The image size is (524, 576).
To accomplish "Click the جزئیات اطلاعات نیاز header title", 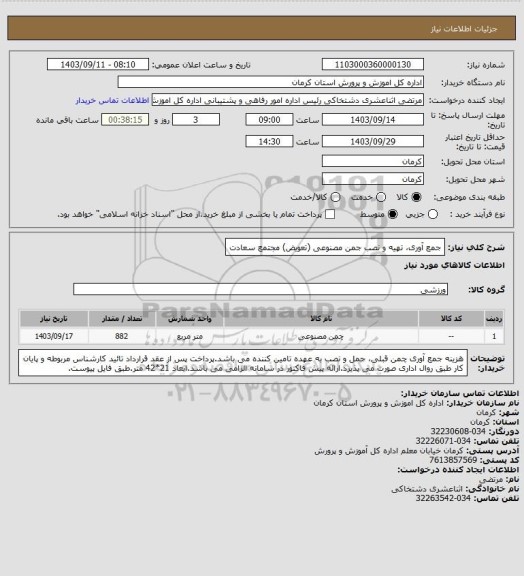I will [x=464, y=29].
